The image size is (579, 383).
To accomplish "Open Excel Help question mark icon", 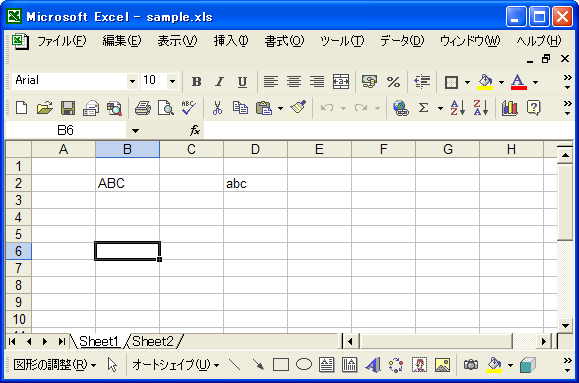I will [533, 108].
